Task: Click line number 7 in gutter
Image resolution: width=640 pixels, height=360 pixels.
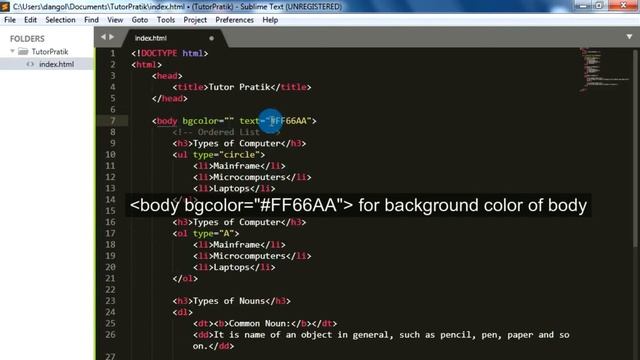Action: [x=113, y=121]
